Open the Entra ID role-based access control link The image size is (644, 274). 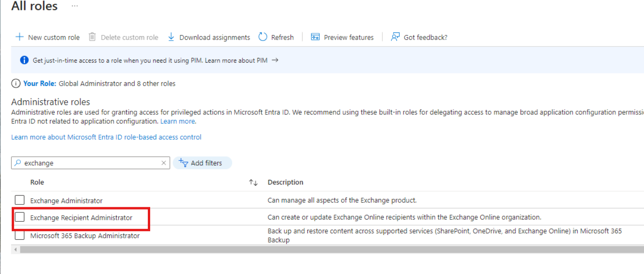tap(106, 137)
